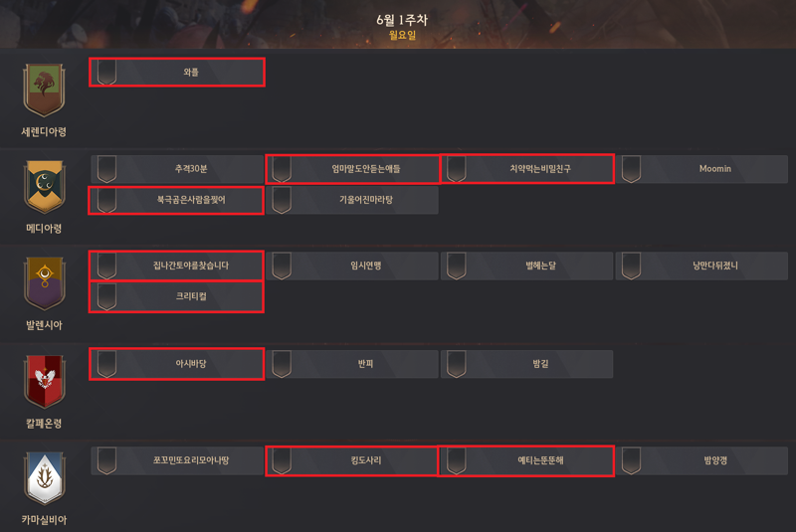Screen dimensions: 796x532
Task: Click the 아시바당 guild entry
Action: (x=177, y=364)
